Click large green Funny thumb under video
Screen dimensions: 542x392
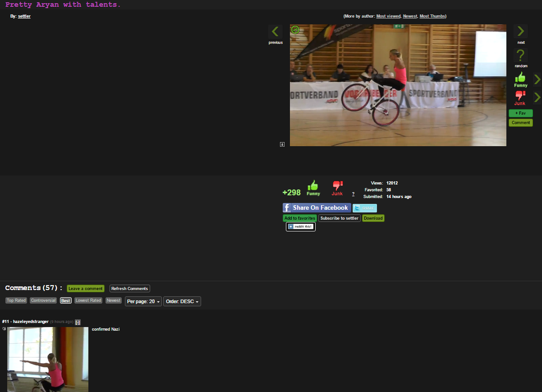pos(313,186)
